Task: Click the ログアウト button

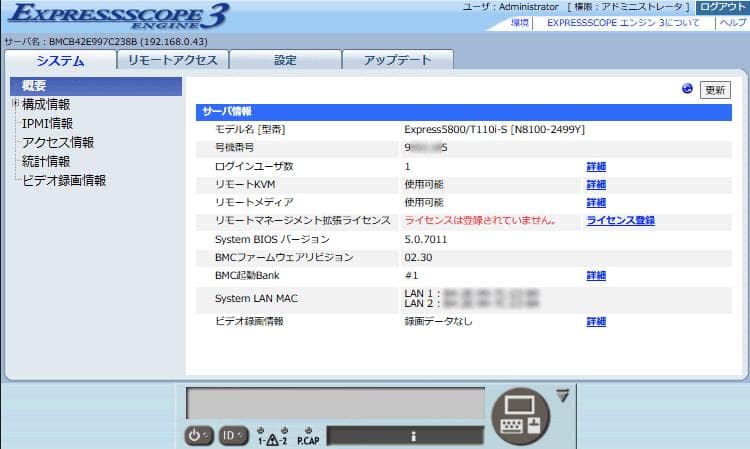Action: tap(722, 7)
